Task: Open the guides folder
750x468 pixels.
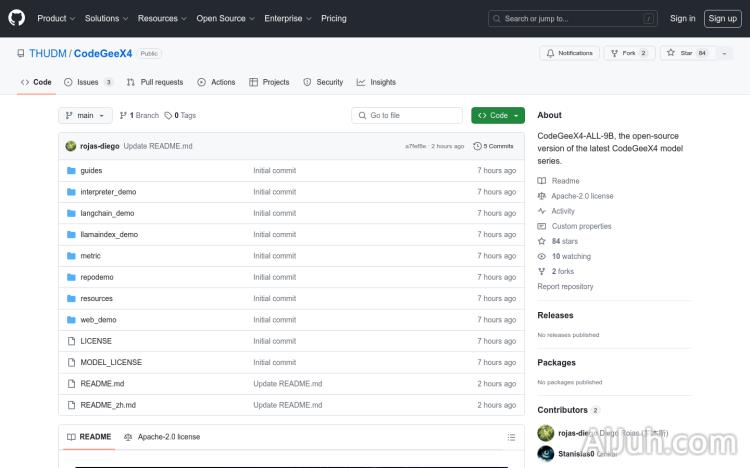Action: [91, 170]
